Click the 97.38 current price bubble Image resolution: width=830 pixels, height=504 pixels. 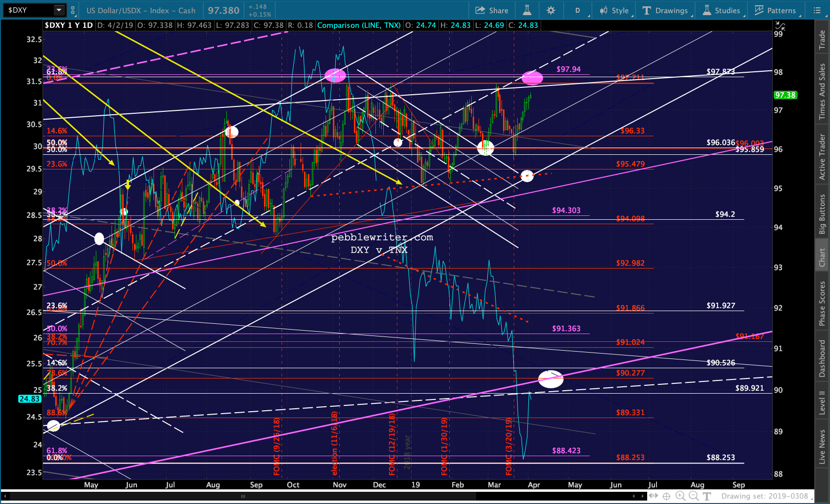pos(785,95)
